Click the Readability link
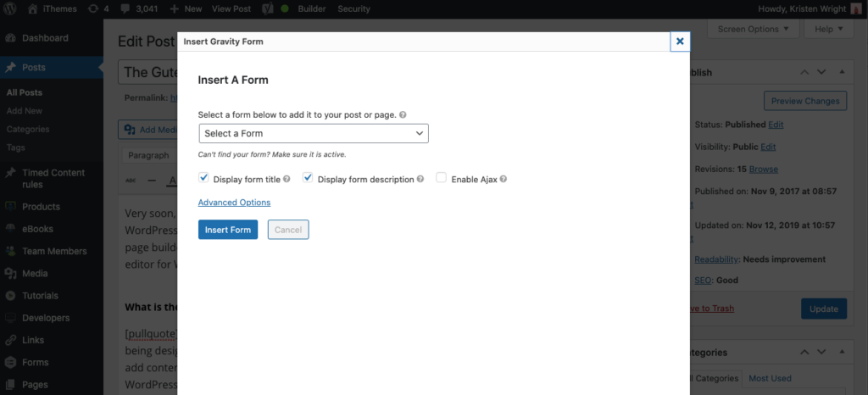Screen dimensions: 868x395 [716, 259]
